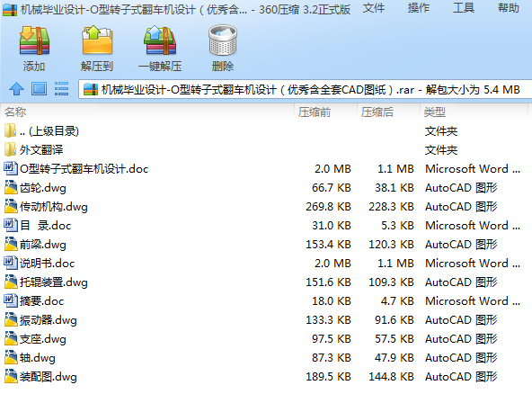532x394 pixels.
Task: Click the AutoCAD icon of 前梁.dwg
Action: tap(11, 244)
